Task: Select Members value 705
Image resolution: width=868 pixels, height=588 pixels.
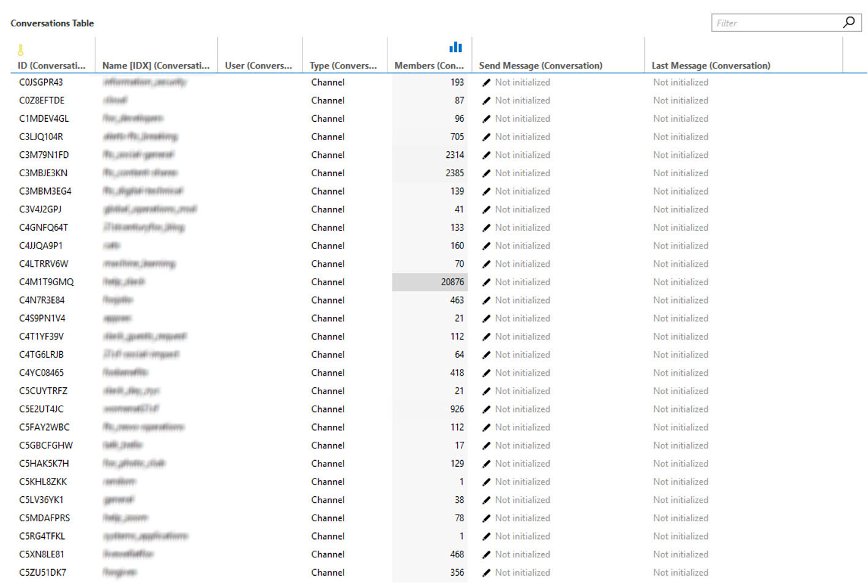Action: tap(457, 136)
